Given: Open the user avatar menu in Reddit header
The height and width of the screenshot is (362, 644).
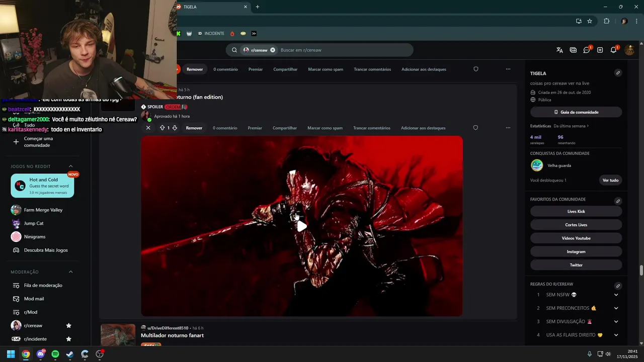Looking at the screenshot, I should [629, 50].
